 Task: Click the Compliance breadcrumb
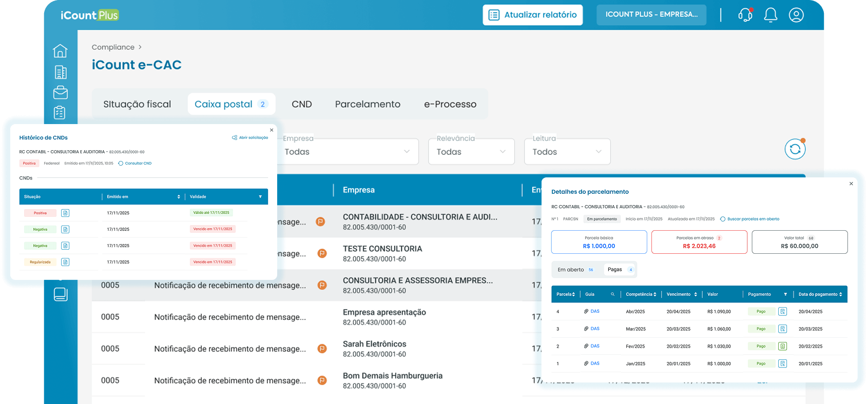point(113,47)
